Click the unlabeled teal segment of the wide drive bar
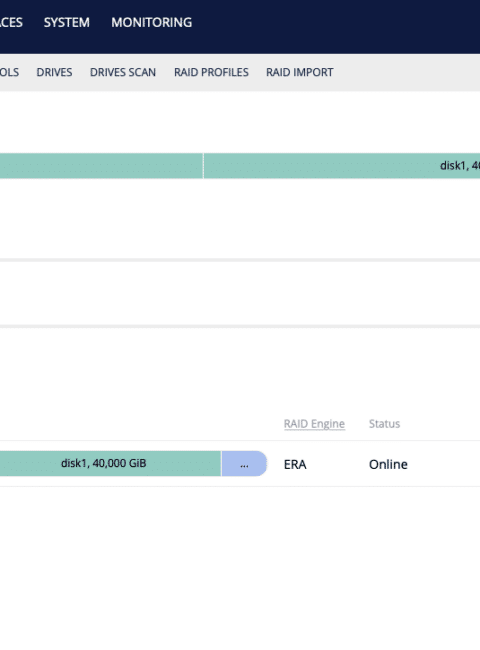This screenshot has height=650, width=480. coord(101,166)
